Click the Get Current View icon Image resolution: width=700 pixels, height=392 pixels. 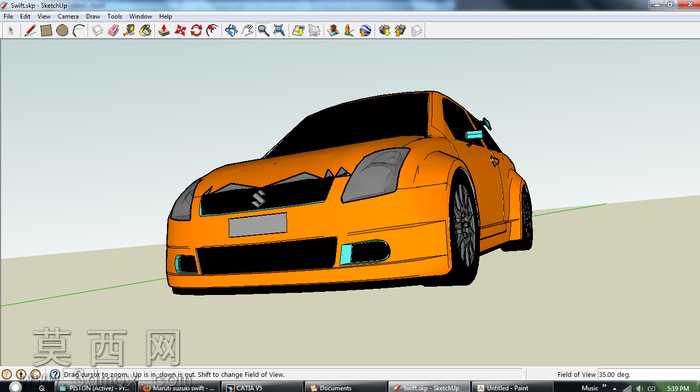point(298,30)
